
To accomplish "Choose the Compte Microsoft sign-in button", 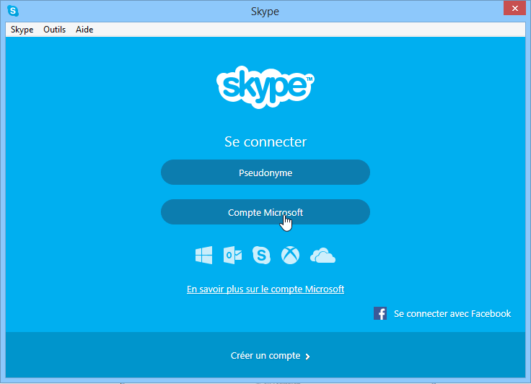I will (265, 212).
